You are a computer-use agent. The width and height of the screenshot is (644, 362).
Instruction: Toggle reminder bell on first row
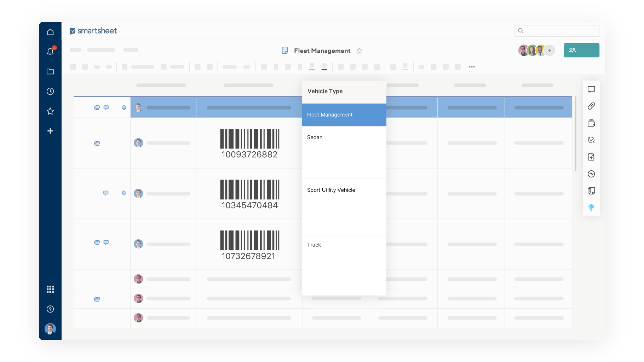(x=124, y=107)
